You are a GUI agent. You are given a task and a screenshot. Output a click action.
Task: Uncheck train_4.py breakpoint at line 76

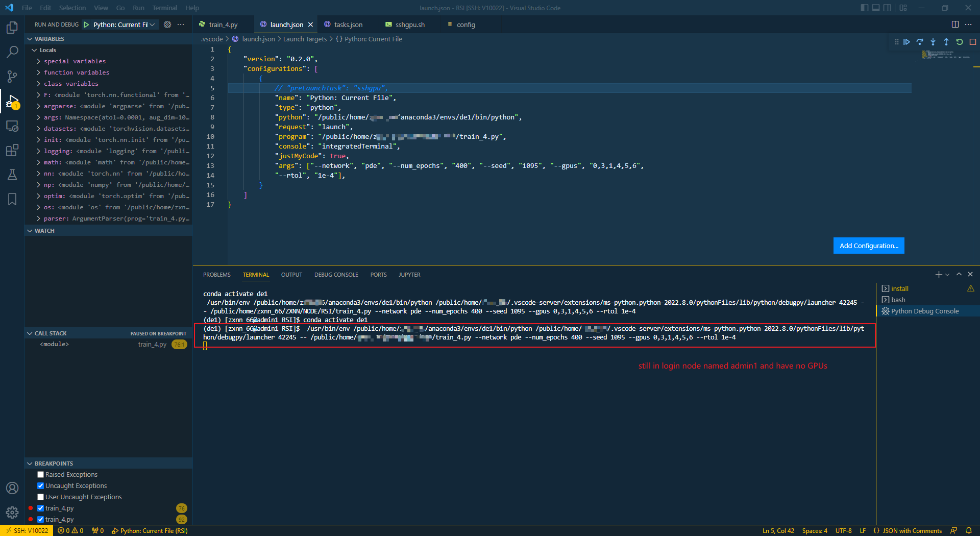click(41, 508)
